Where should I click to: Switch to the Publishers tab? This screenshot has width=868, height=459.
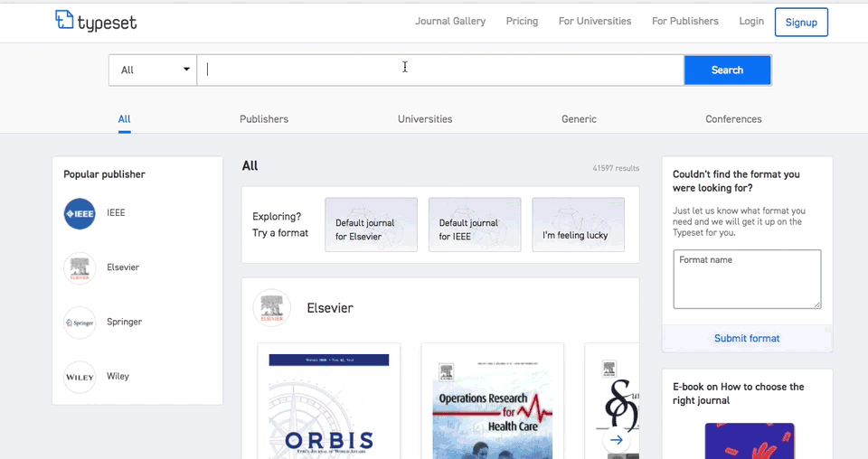click(x=264, y=119)
